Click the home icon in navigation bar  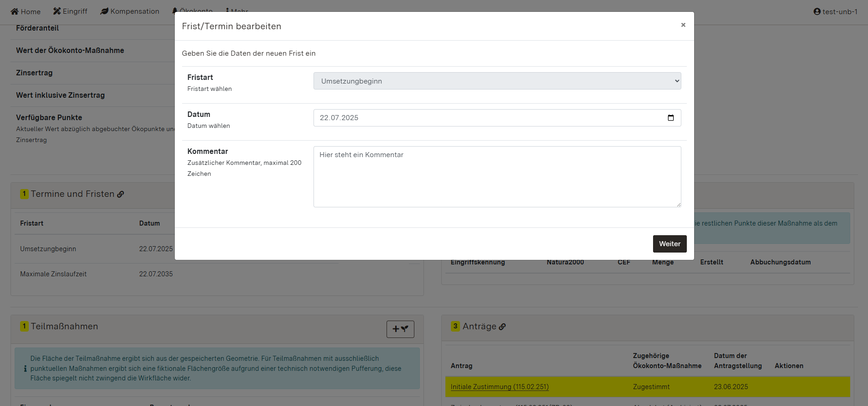click(x=15, y=11)
